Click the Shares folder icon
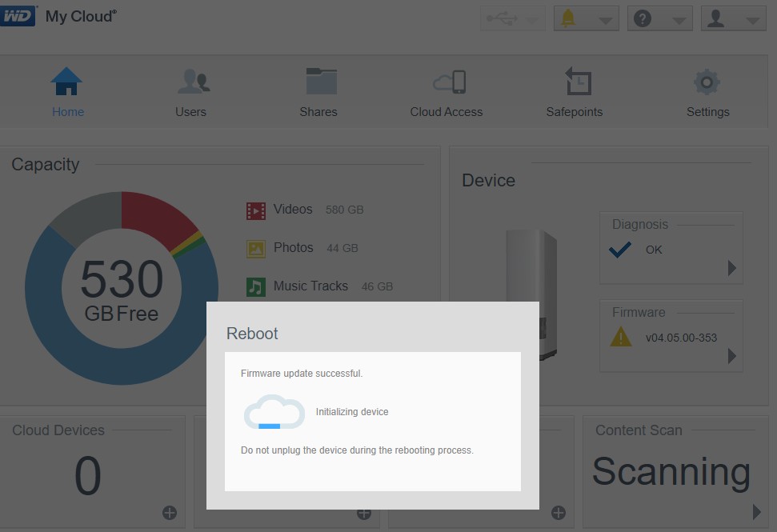This screenshot has width=777, height=532. (x=321, y=81)
